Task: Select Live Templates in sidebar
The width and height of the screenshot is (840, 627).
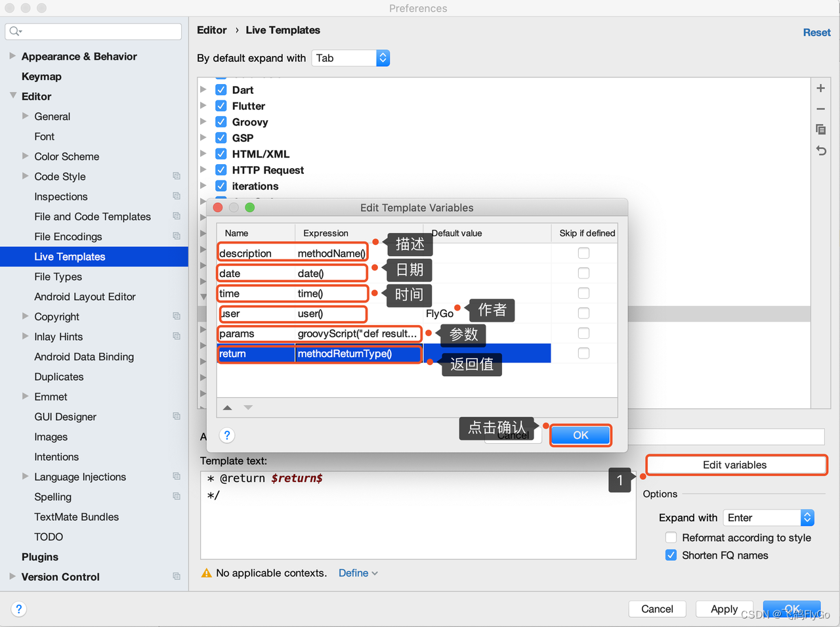Action: [x=94, y=257]
